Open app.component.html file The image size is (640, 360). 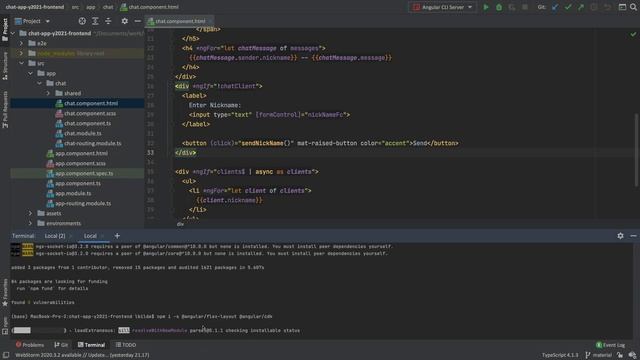pos(82,153)
